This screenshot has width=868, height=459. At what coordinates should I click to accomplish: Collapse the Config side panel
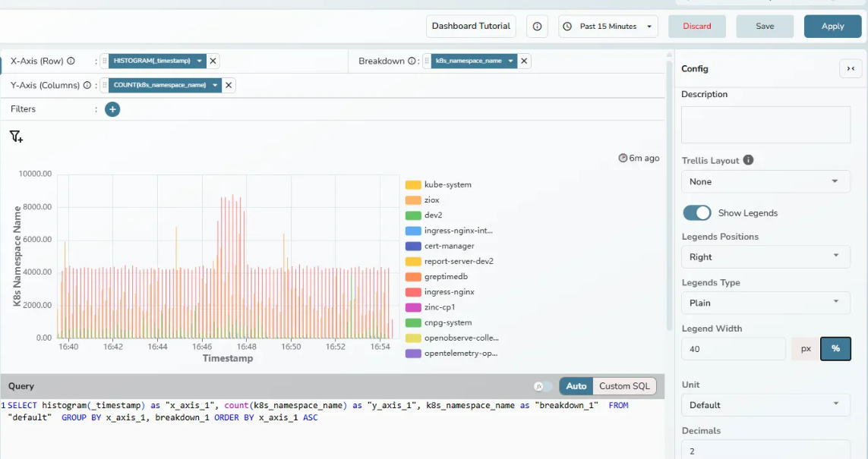[850, 69]
